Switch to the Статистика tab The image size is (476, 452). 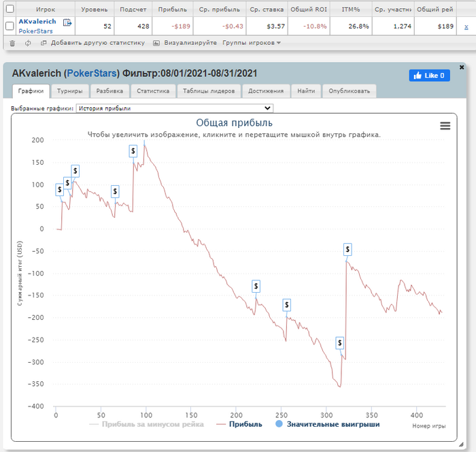(153, 91)
